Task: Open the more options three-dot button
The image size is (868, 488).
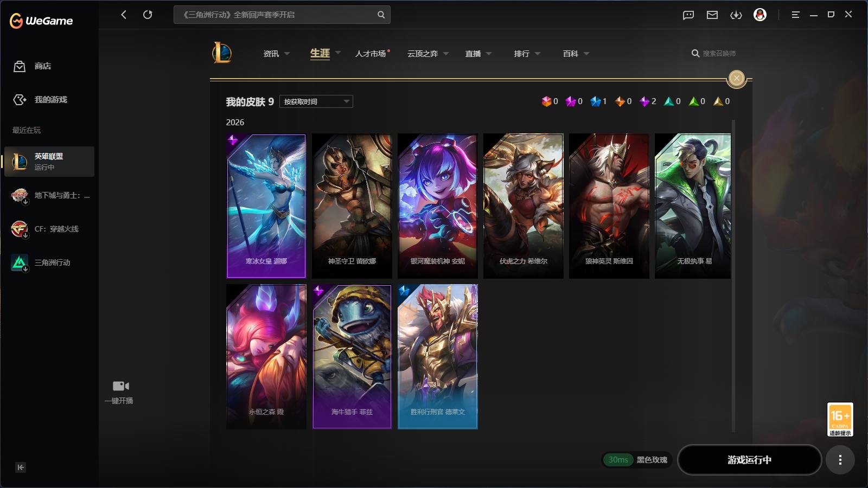Action: coord(840,460)
